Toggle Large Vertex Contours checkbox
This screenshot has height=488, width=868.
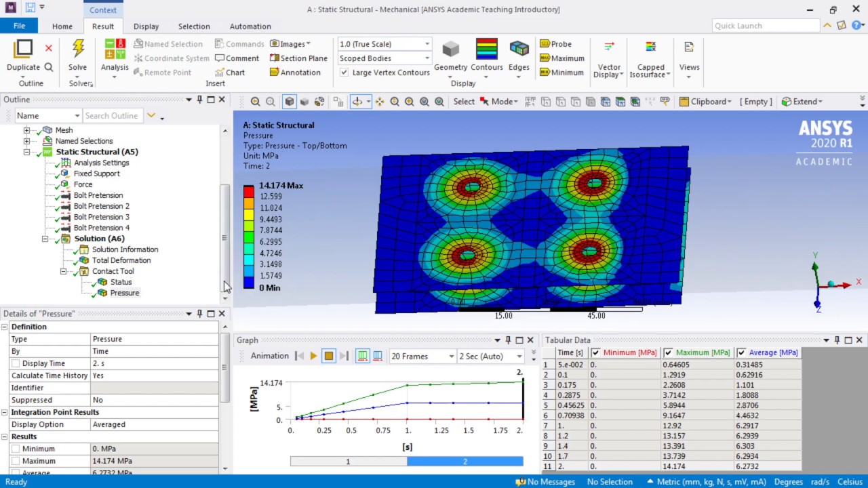(x=344, y=73)
